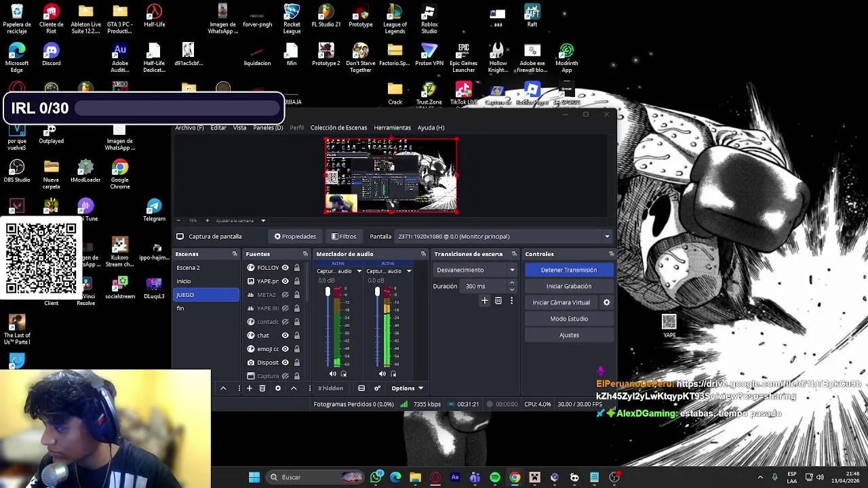Image resolution: width=868 pixels, height=488 pixels.
Task: Click taskbar Buscar search box
Action: coord(315,477)
